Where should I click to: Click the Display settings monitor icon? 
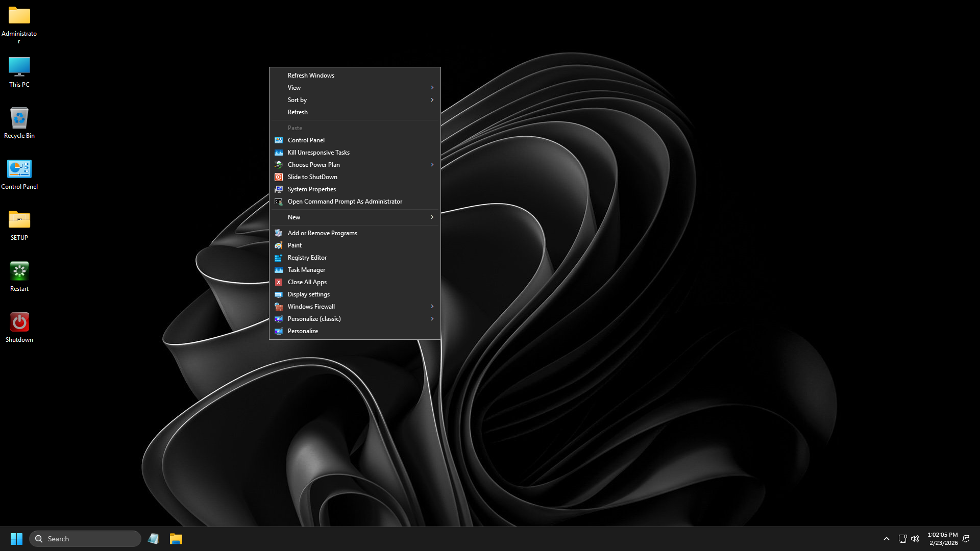pyautogui.click(x=279, y=294)
